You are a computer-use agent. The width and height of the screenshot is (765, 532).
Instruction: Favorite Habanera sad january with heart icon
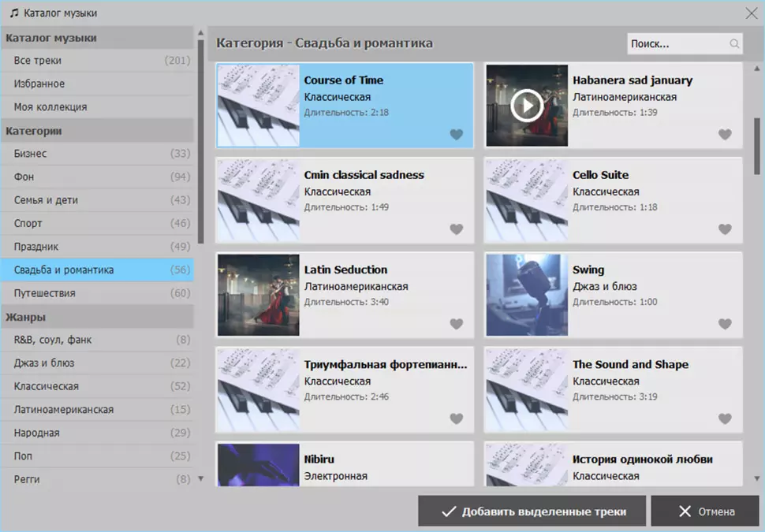coord(725,134)
